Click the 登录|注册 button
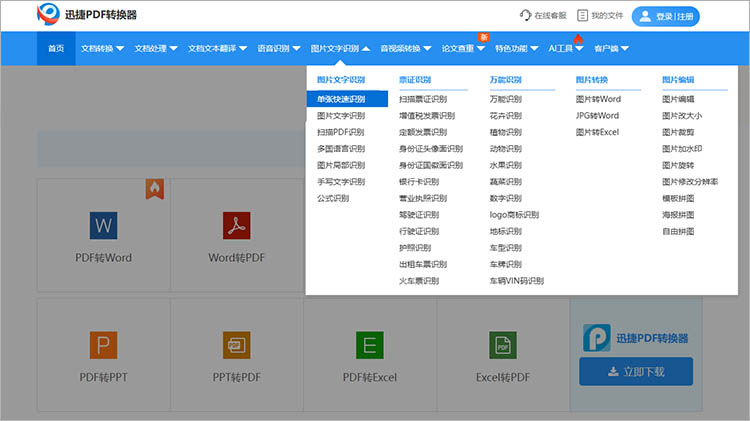Viewport: 750px width, 421px height. [665, 16]
